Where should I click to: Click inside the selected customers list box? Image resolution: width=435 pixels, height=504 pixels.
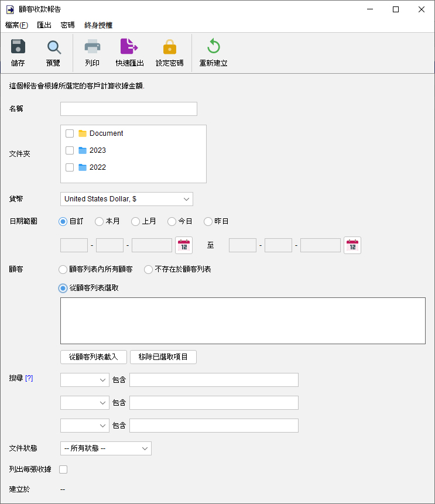pos(243,321)
